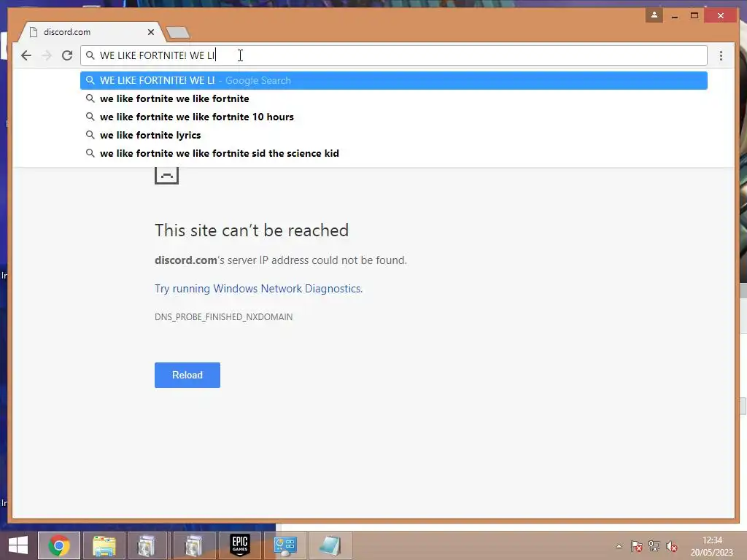Click the blue Reload button
This screenshot has width=747, height=560.
click(x=187, y=376)
